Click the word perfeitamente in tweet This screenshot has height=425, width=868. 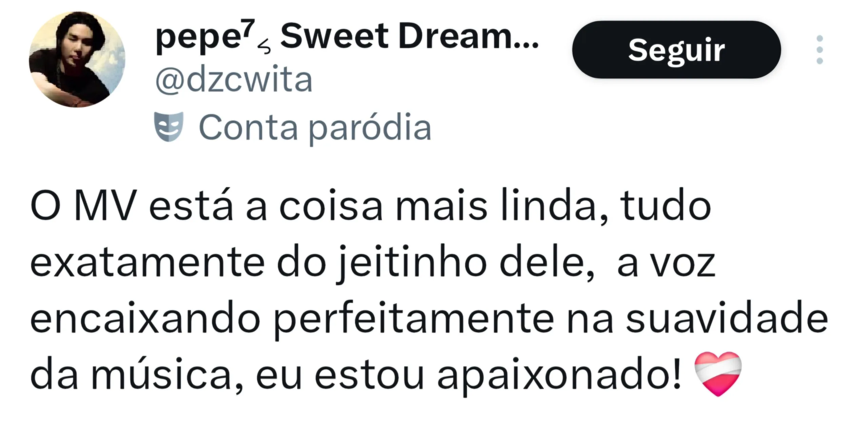click(x=414, y=321)
